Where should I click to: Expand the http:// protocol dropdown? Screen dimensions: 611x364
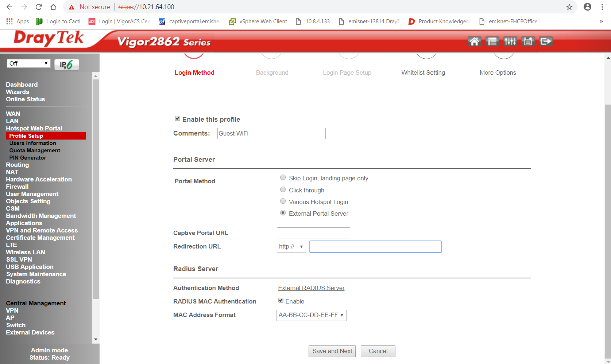point(291,247)
